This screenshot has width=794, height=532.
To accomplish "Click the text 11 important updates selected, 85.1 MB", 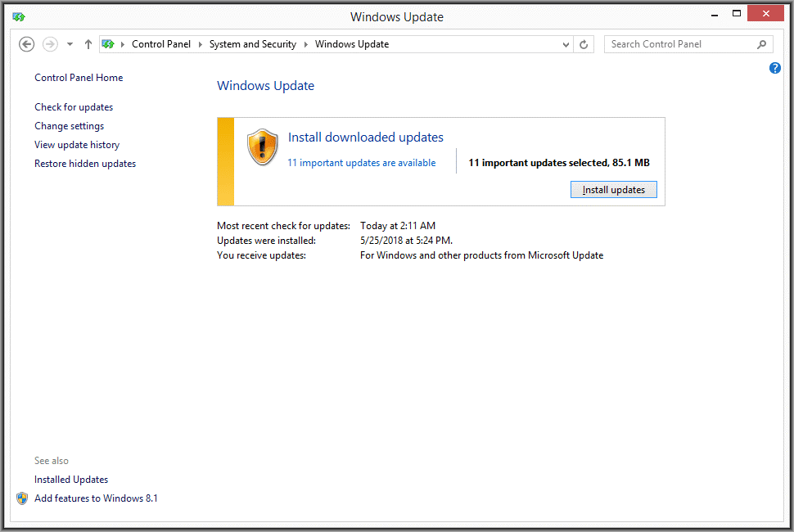I will click(x=558, y=163).
